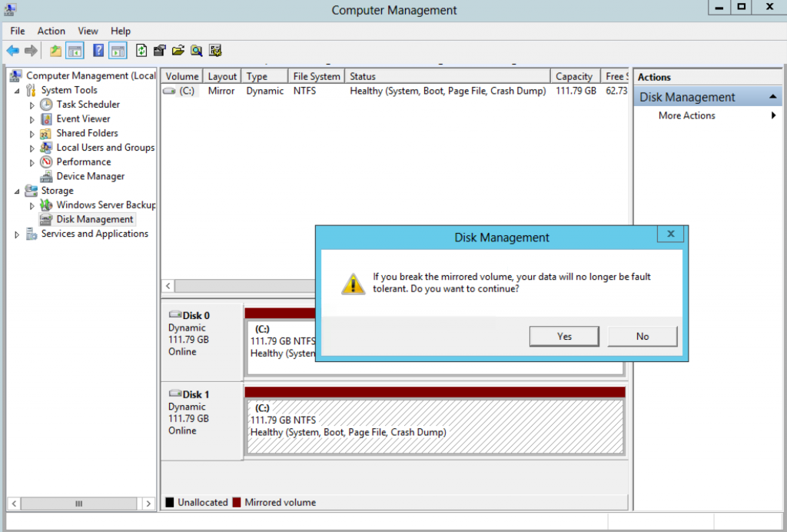Click the 'Mirror' layout cell of the C: volume
The image size is (787, 532).
pos(221,91)
